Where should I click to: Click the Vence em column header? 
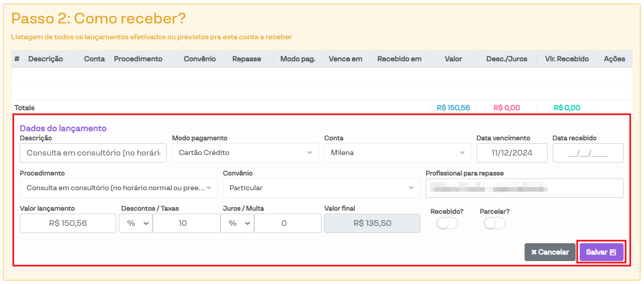tap(345, 59)
